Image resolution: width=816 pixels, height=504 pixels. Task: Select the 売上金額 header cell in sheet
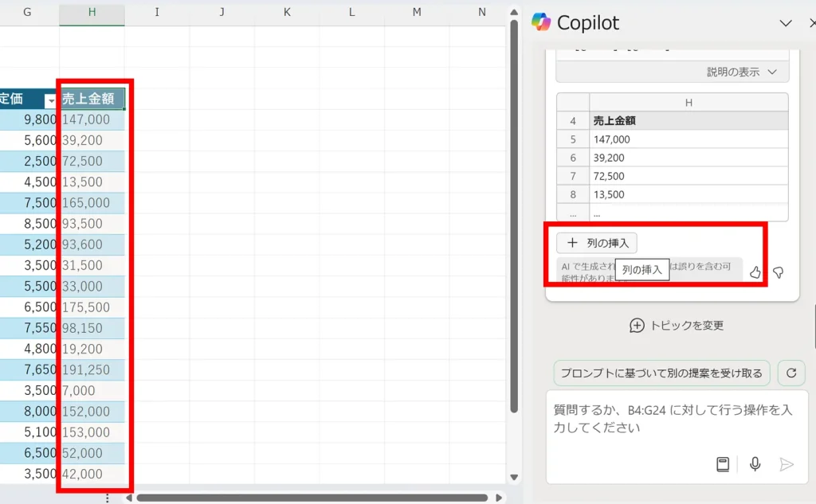pos(92,100)
